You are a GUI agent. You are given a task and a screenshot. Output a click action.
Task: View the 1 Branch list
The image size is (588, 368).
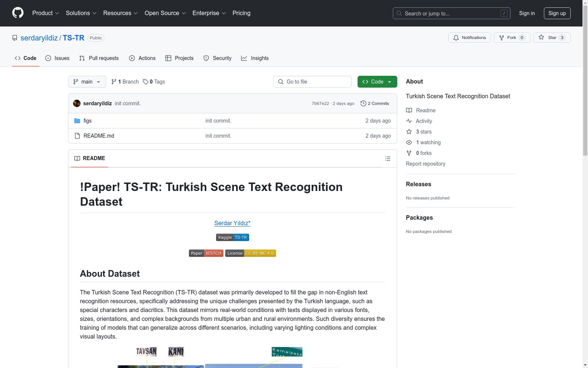coord(125,82)
